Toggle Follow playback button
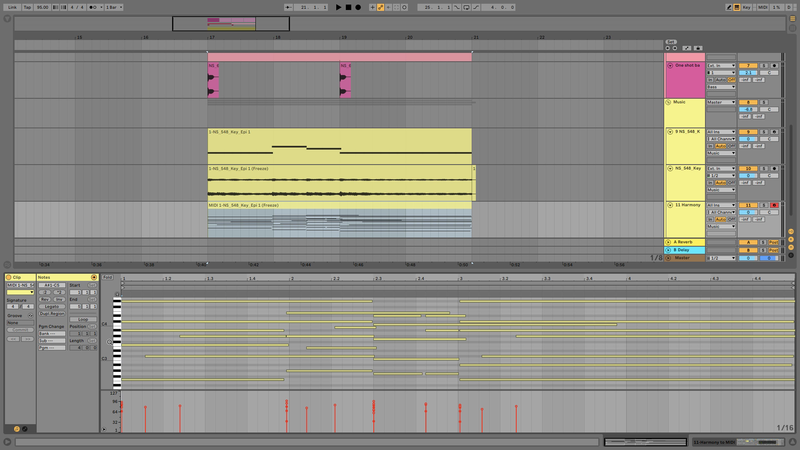 [x=289, y=7]
